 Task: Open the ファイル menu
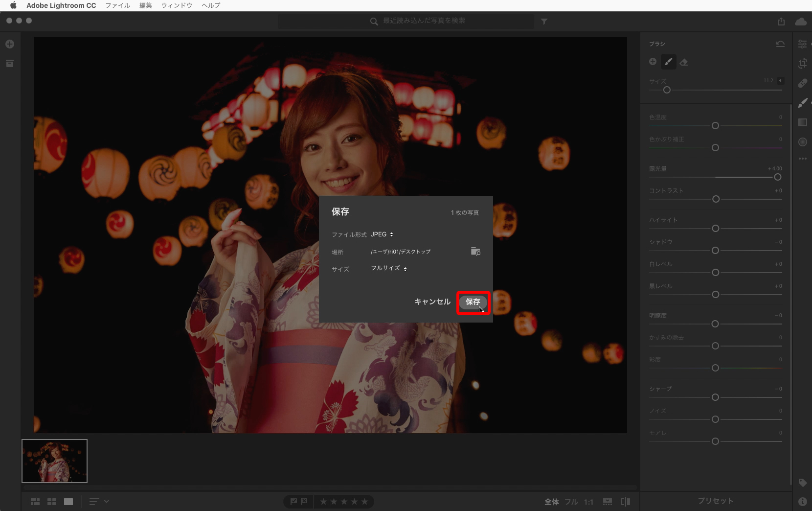point(118,5)
